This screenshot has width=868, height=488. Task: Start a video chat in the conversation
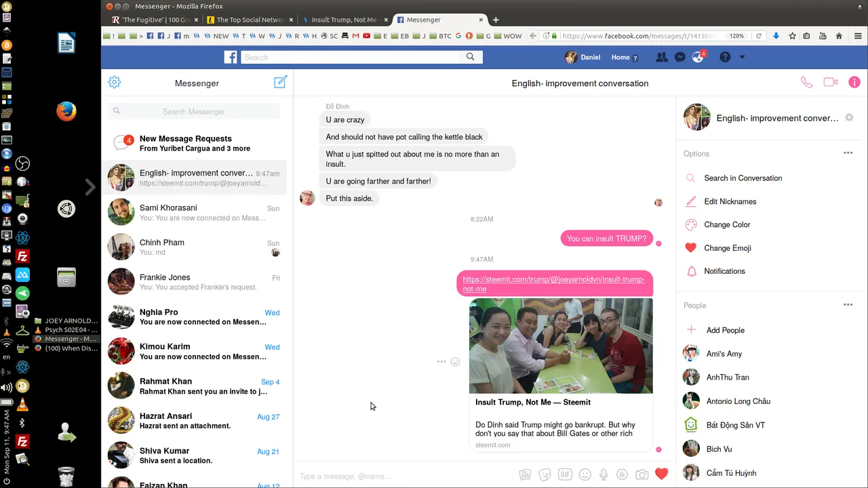831,83
